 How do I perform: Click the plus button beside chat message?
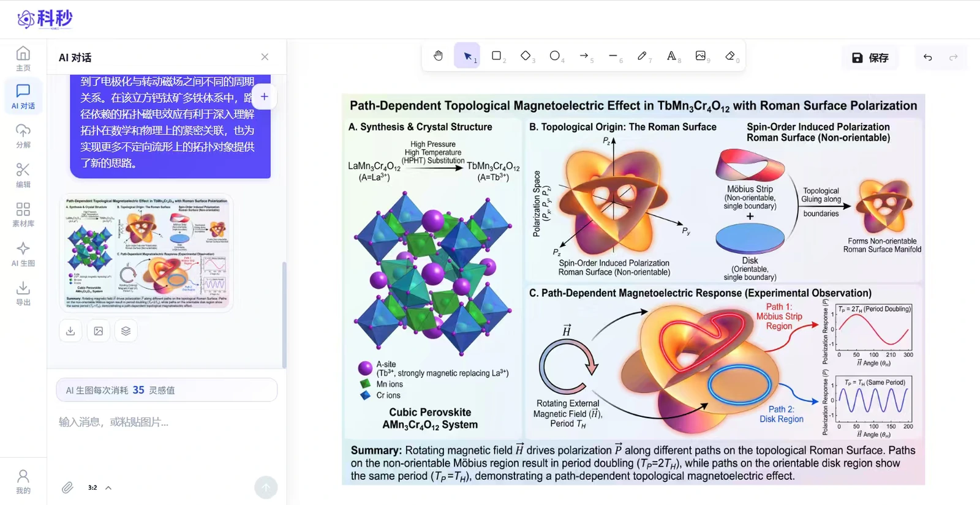pyautogui.click(x=265, y=97)
